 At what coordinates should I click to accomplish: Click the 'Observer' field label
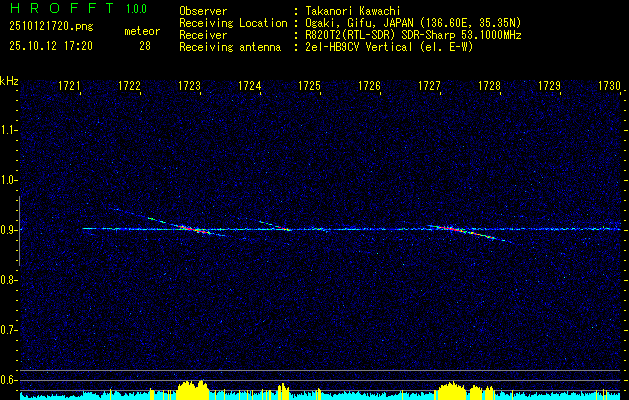pyautogui.click(x=203, y=11)
